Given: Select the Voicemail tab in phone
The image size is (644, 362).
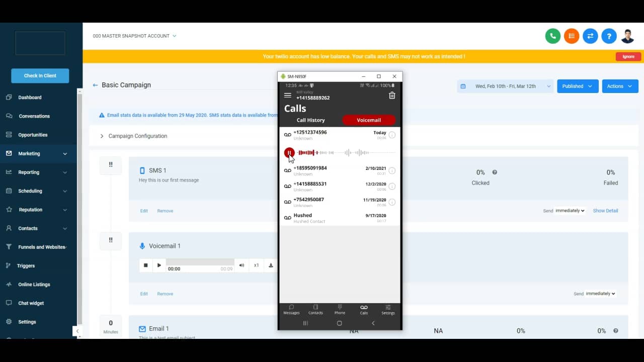Looking at the screenshot, I should coord(369,120).
